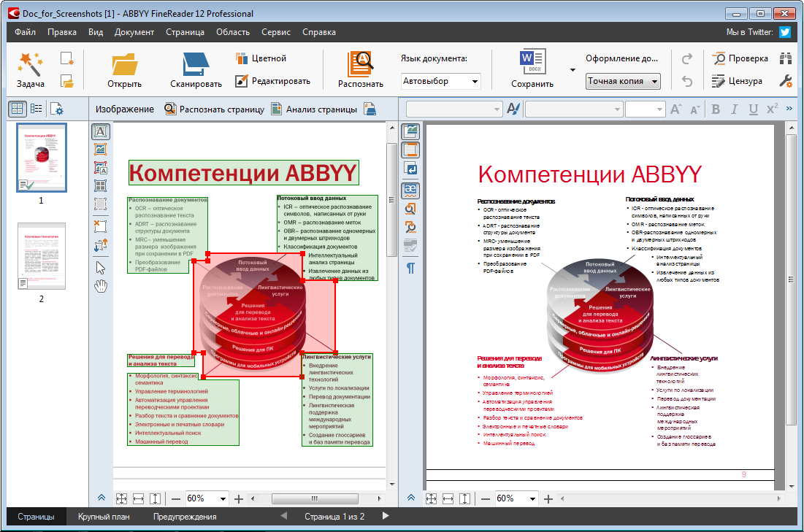This screenshot has width=804, height=532.
Task: Select the arrow pointer tool
Action: [x=101, y=268]
